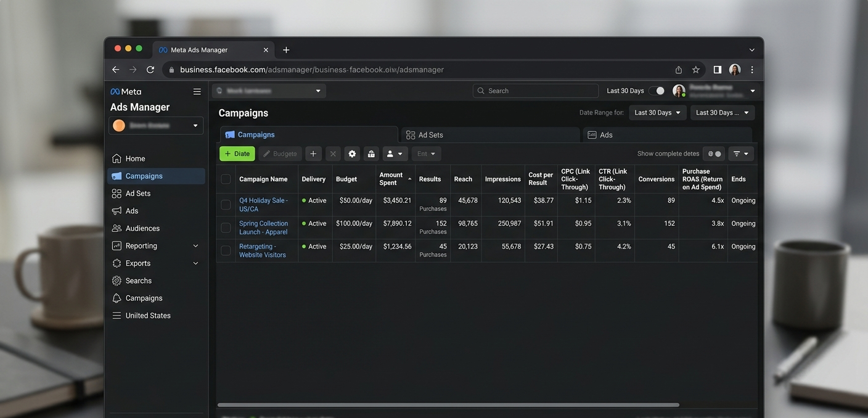Open new browser tab

pos(286,50)
